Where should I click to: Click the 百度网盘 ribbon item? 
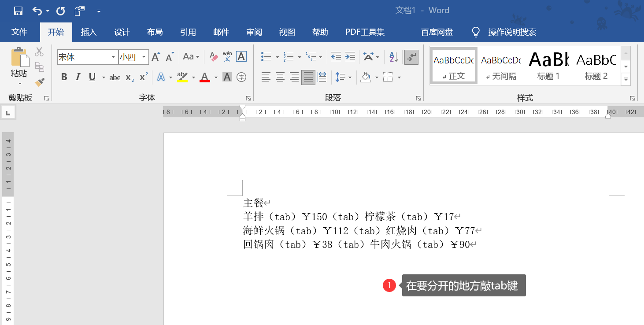point(437,32)
